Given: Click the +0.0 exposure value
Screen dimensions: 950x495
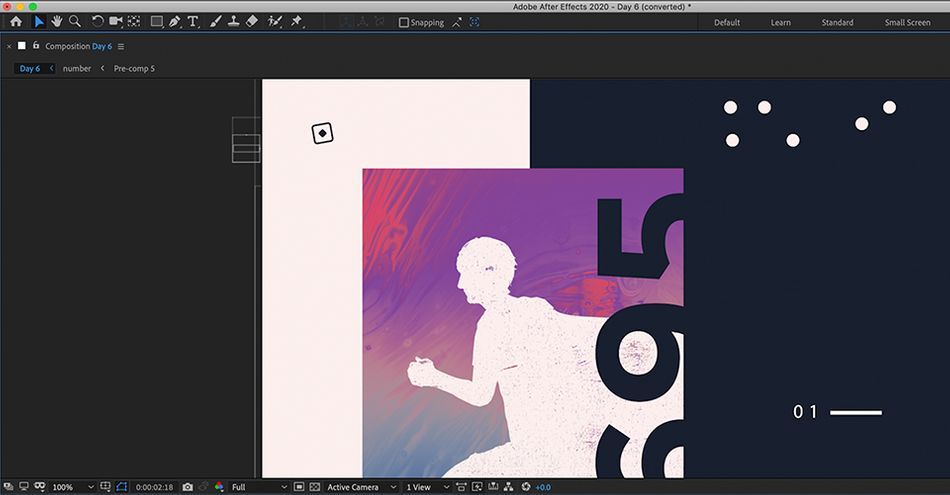Looking at the screenshot, I should tap(543, 487).
